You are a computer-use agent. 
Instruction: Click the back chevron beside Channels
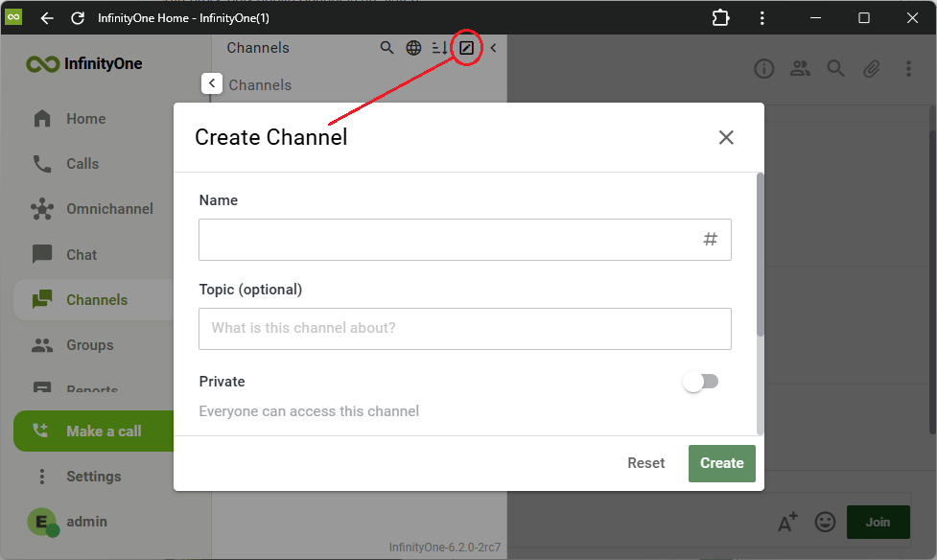pyautogui.click(x=212, y=83)
